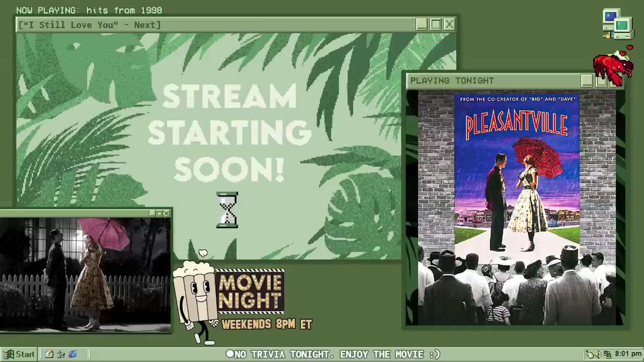Click the WEEKENDS 8PM ET text
The image size is (644, 362).
click(267, 324)
